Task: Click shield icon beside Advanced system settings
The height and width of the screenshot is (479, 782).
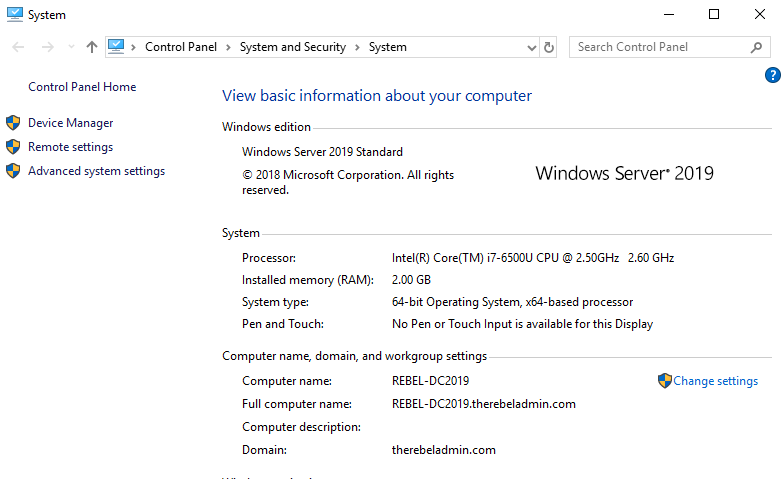Action: 13,171
